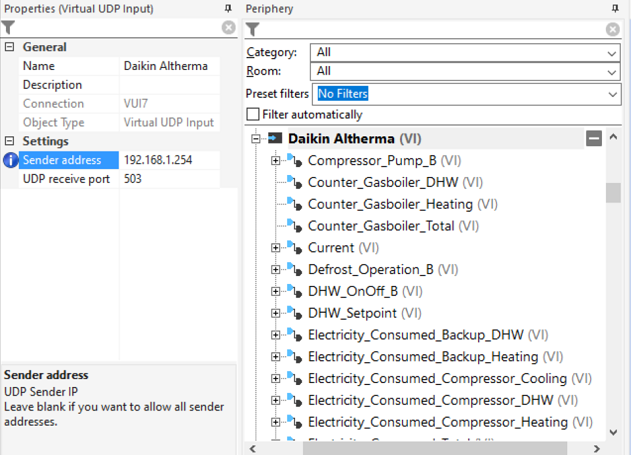Screen dimensions: 631x455
Task: Click the Connection value VUI7
Action: pyautogui.click(x=169, y=104)
